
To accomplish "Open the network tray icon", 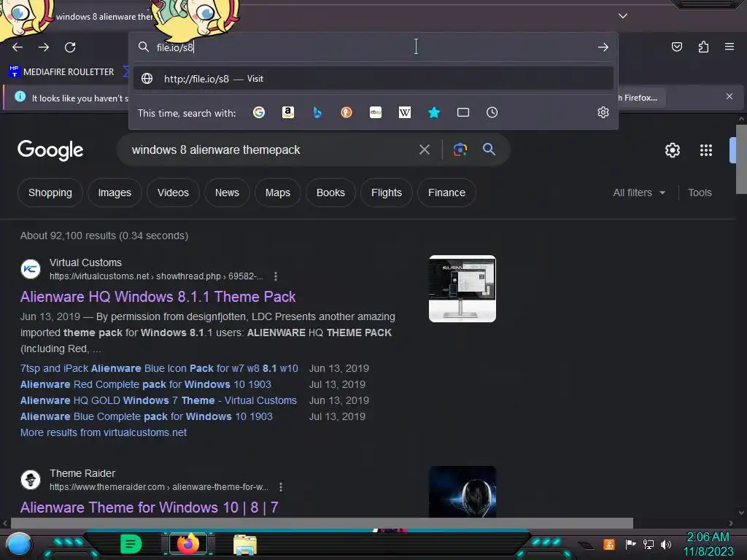I will point(648,544).
